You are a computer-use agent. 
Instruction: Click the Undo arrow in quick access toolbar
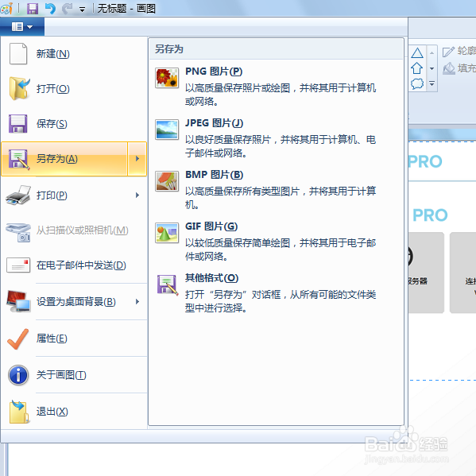[x=50, y=8]
